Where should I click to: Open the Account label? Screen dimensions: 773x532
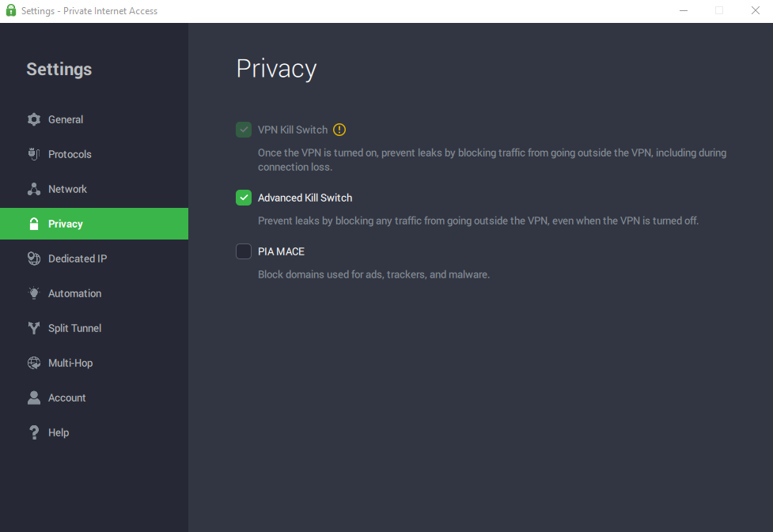point(67,398)
